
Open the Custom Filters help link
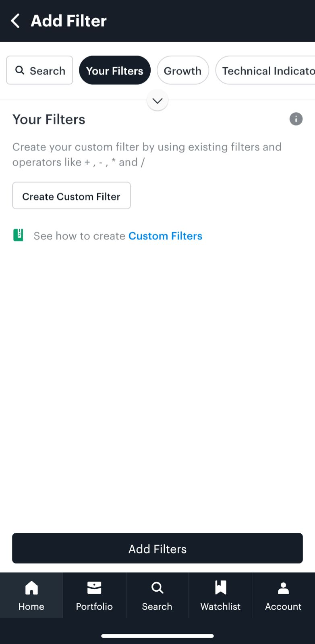(165, 235)
